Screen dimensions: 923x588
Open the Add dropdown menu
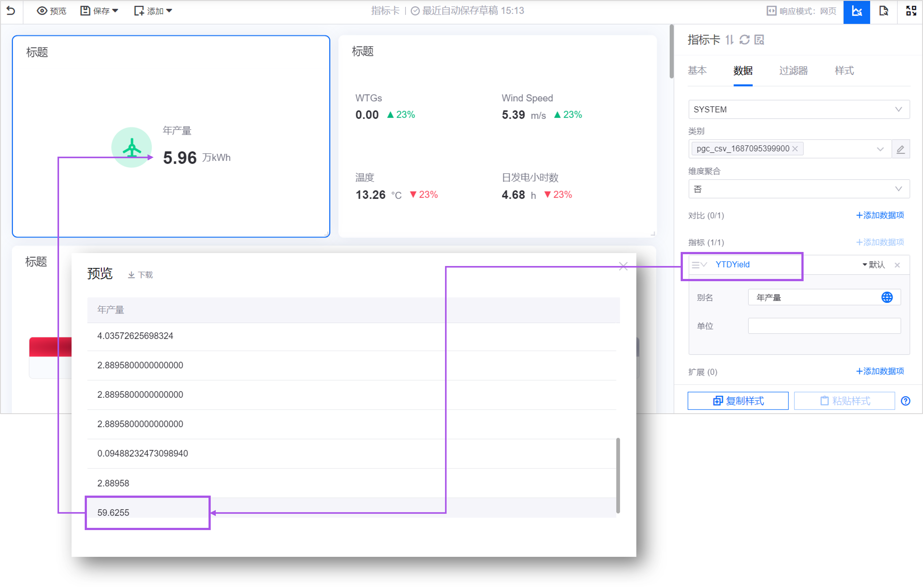coord(153,11)
